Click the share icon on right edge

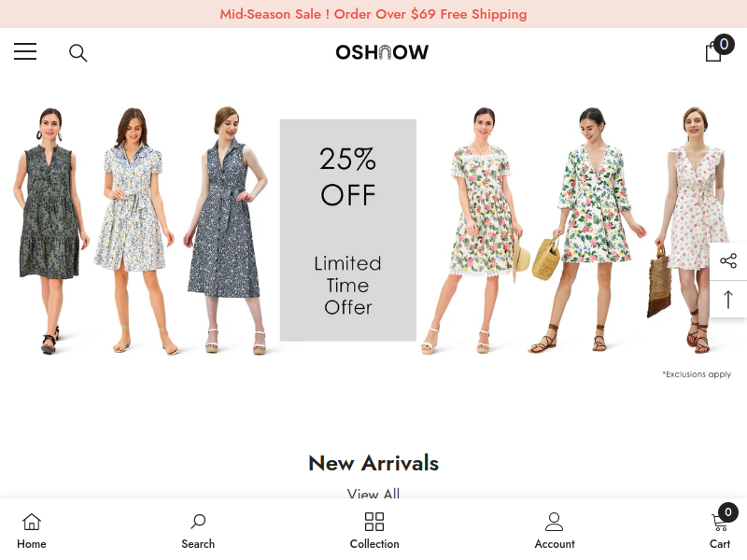[728, 260]
